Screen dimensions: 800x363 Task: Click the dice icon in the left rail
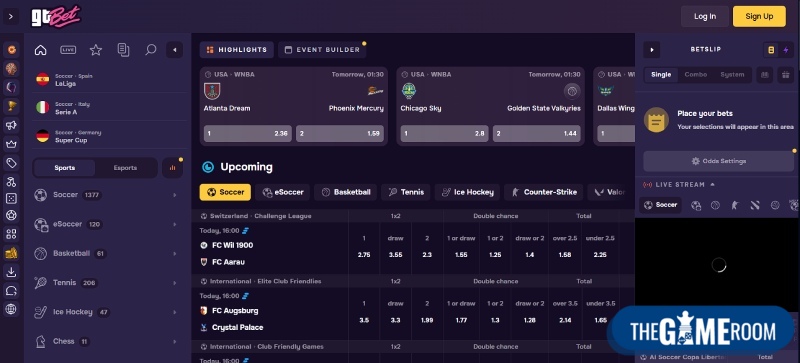11,199
